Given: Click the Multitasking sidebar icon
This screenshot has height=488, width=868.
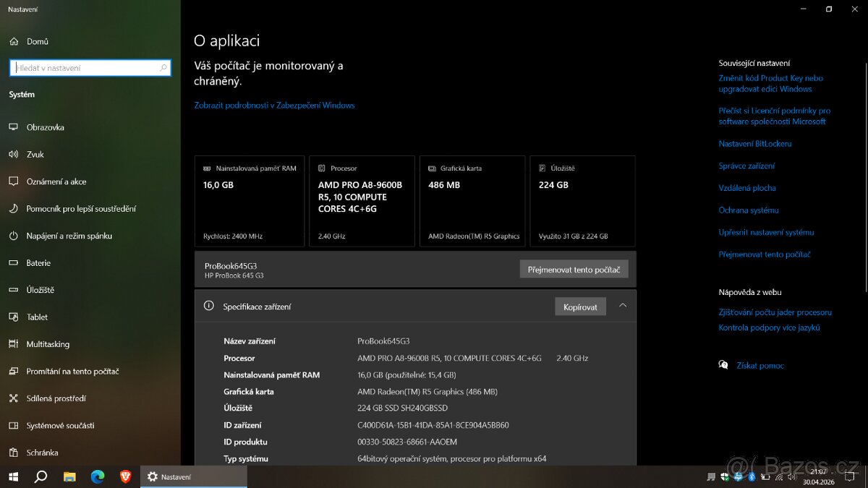Looking at the screenshot, I should pos(13,344).
